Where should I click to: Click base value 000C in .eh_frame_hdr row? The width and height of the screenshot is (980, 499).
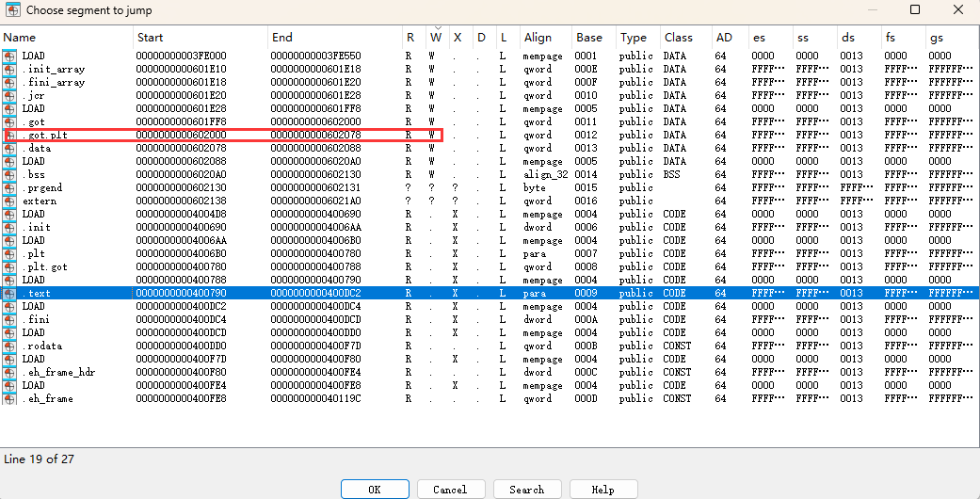click(x=586, y=372)
